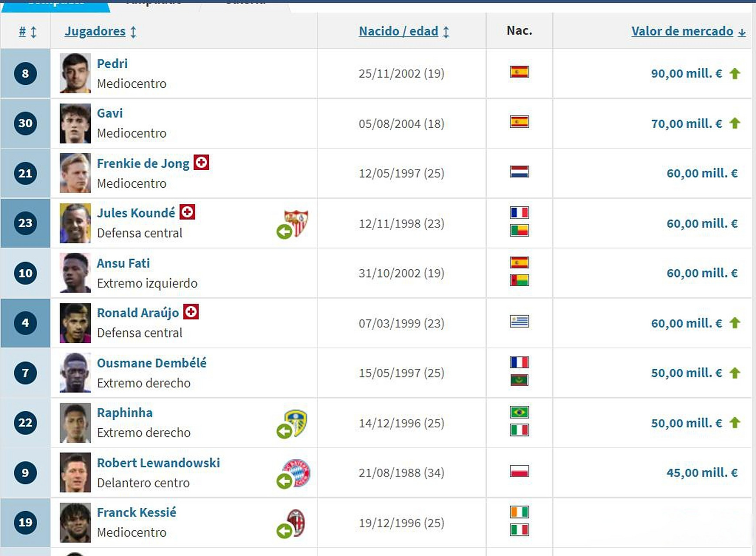Viewport: 756px width, 556px height.
Task: Click Leeds United crest beside Raphinha
Action: pos(297,422)
